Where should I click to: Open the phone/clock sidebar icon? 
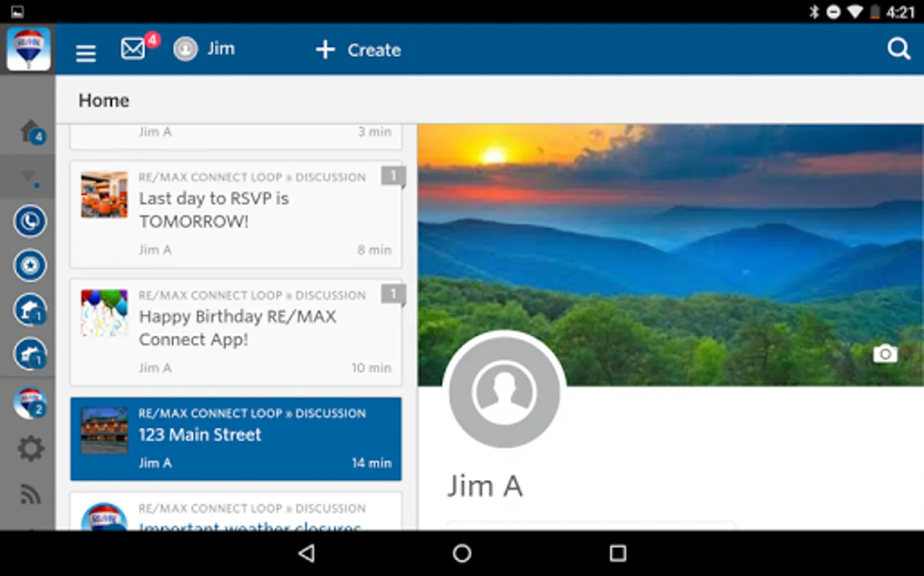(29, 221)
